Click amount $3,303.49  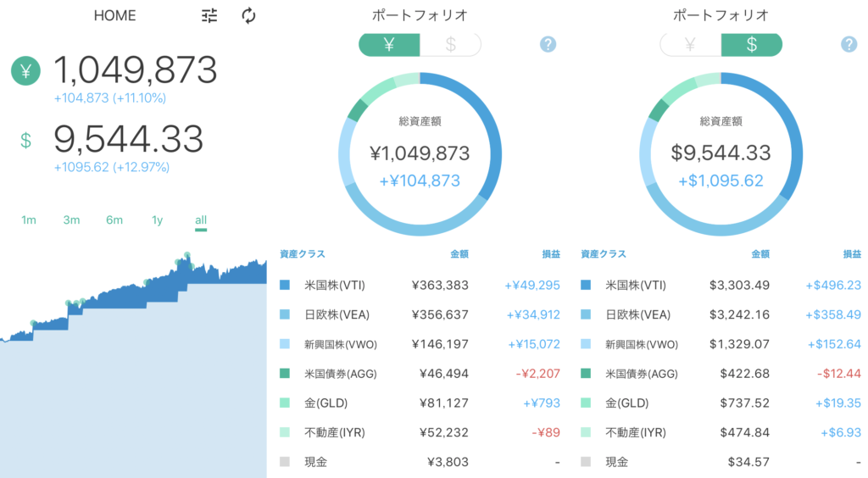pos(739,285)
